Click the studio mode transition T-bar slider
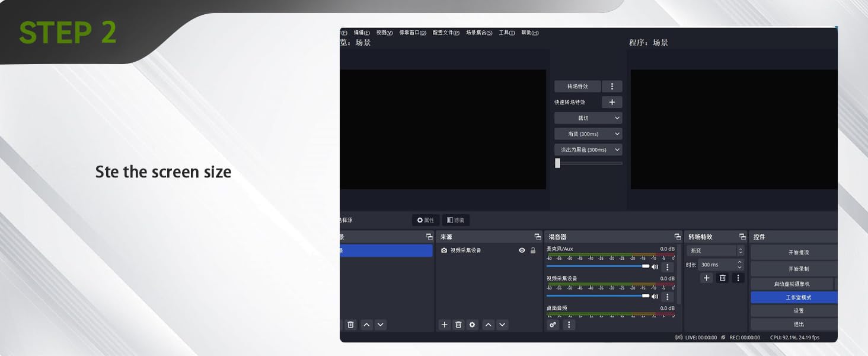 tap(588, 163)
